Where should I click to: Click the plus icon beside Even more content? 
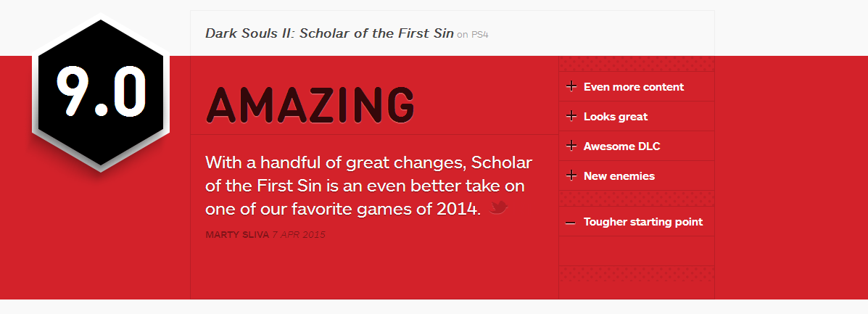(571, 86)
